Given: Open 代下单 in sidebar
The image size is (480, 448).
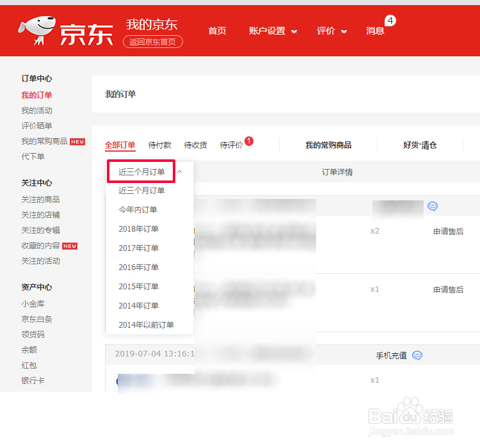Looking at the screenshot, I should pyautogui.click(x=33, y=156).
